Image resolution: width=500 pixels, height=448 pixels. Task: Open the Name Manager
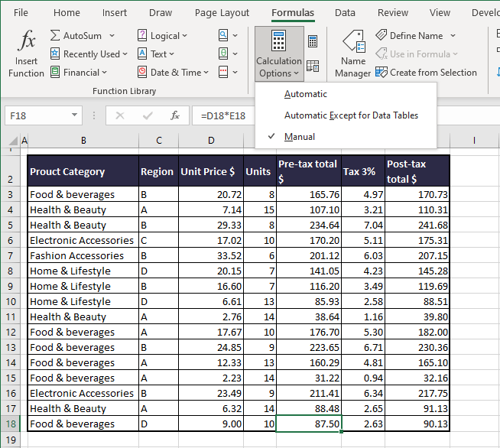click(352, 54)
